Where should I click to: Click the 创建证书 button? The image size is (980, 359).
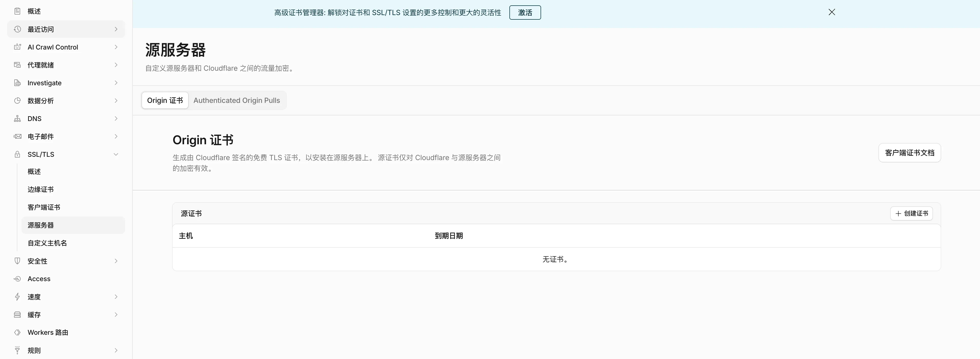pyautogui.click(x=912, y=213)
